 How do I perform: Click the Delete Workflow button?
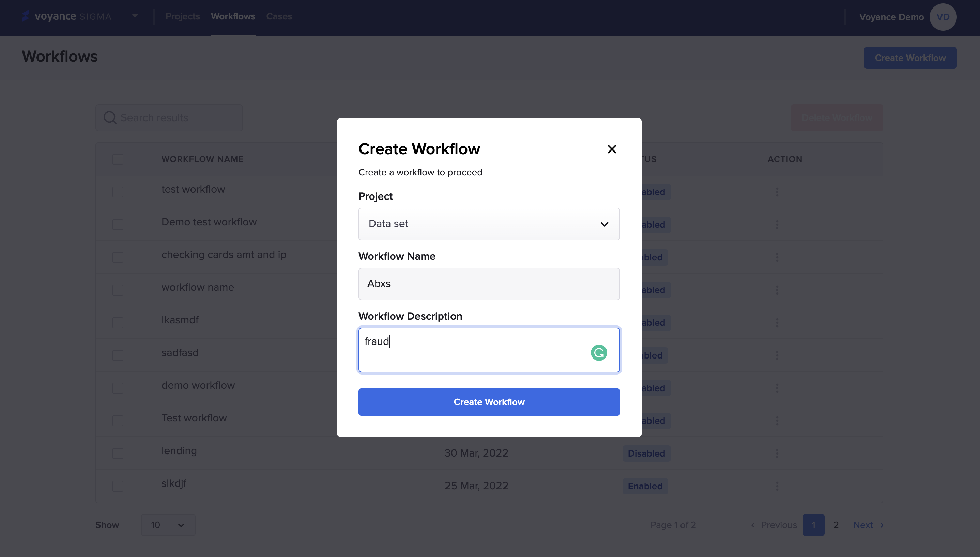(837, 118)
